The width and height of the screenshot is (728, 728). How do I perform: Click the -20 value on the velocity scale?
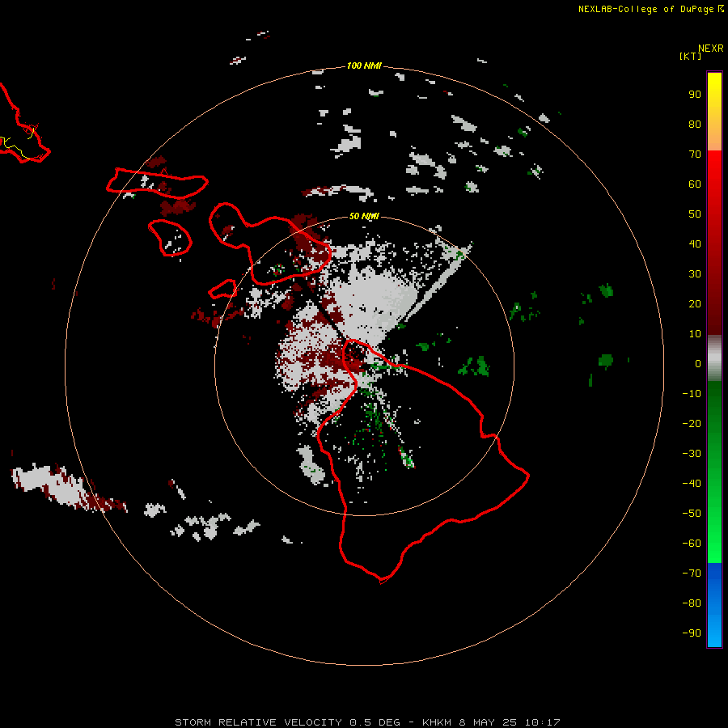pyautogui.click(x=692, y=424)
